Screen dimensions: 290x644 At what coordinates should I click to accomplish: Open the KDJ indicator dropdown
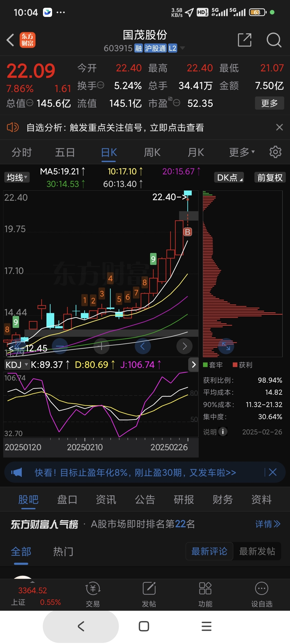coord(17,365)
